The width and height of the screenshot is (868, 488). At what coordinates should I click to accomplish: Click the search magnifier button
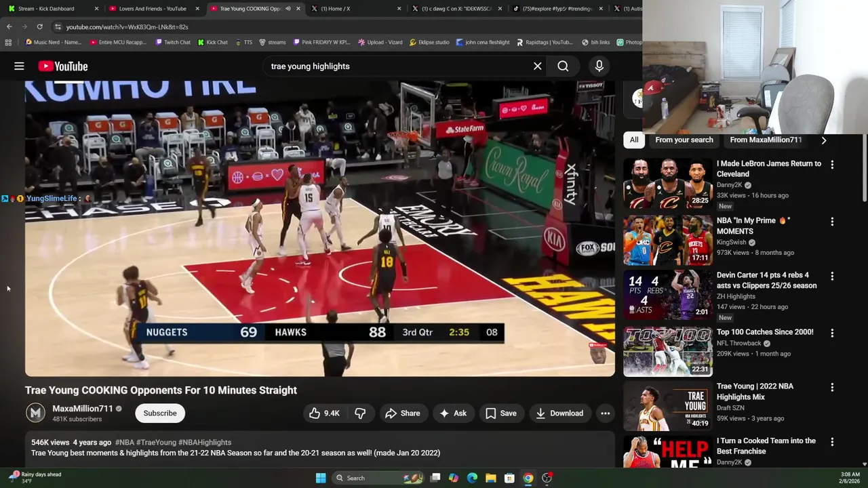[563, 66]
